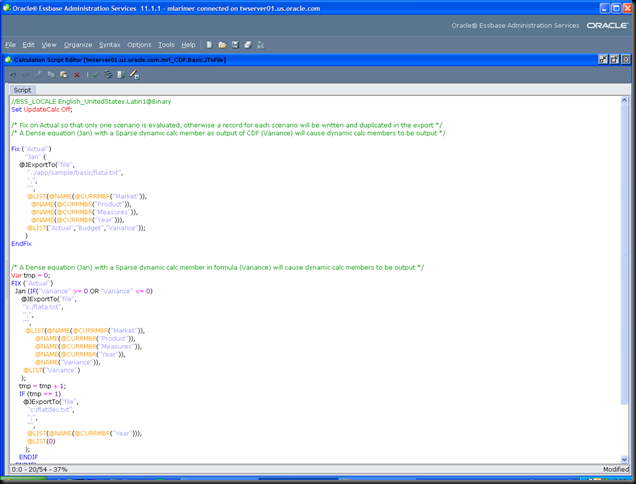Open the Options menu
The width and height of the screenshot is (636, 484).
pyautogui.click(x=139, y=45)
